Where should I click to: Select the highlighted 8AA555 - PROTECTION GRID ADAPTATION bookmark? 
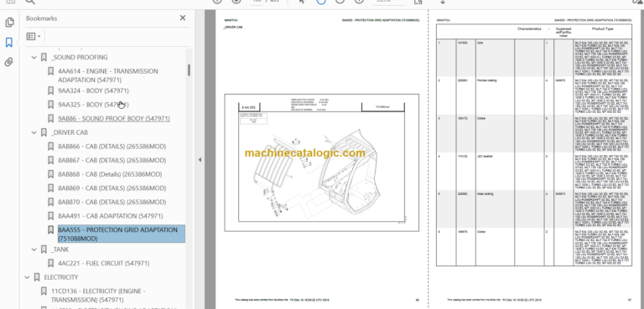(x=121, y=234)
